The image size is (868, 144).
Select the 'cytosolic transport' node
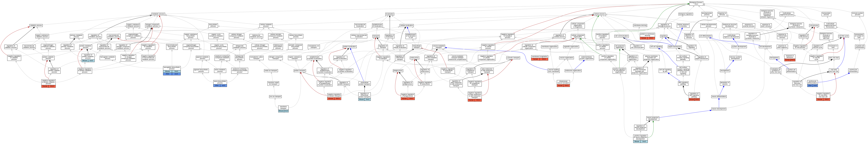pos(513,58)
